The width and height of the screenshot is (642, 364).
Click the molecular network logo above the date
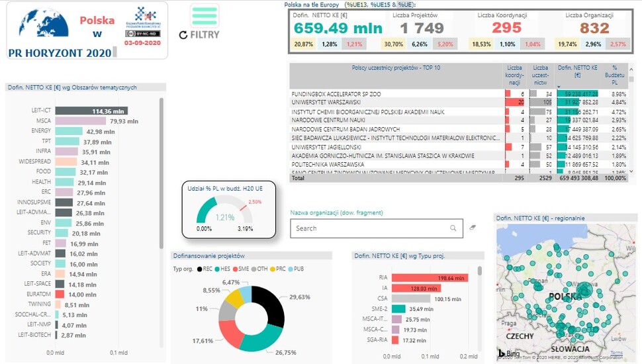[x=144, y=16]
